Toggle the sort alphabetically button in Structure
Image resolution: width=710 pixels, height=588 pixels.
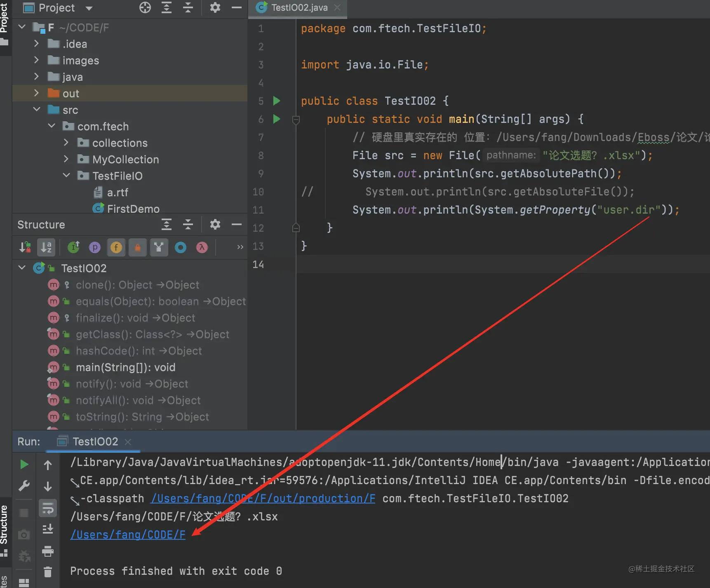46,247
